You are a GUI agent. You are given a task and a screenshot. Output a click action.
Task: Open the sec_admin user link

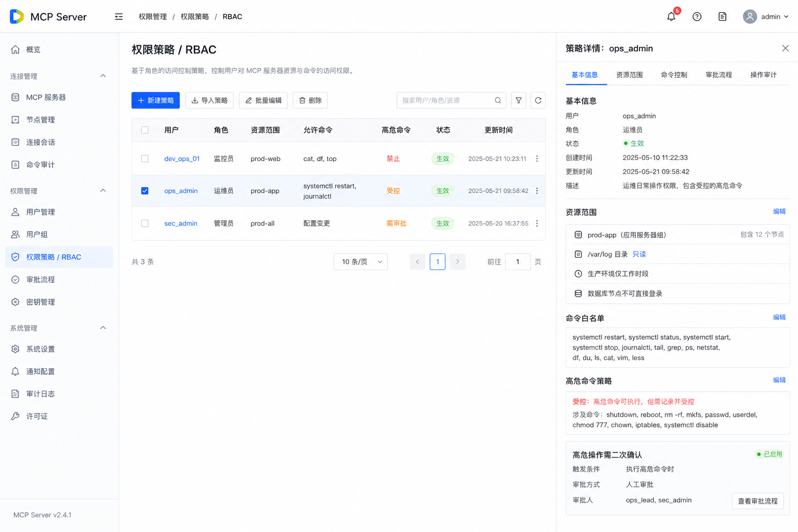181,223
